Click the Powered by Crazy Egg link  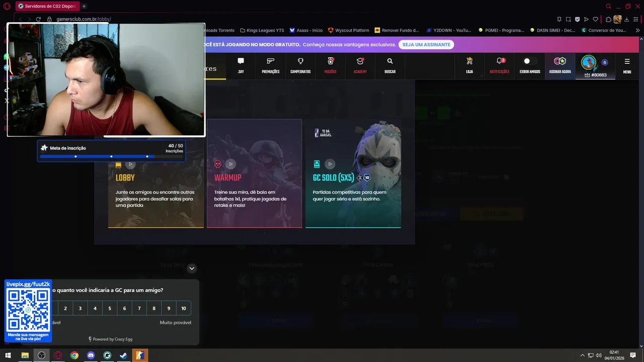click(x=110, y=339)
